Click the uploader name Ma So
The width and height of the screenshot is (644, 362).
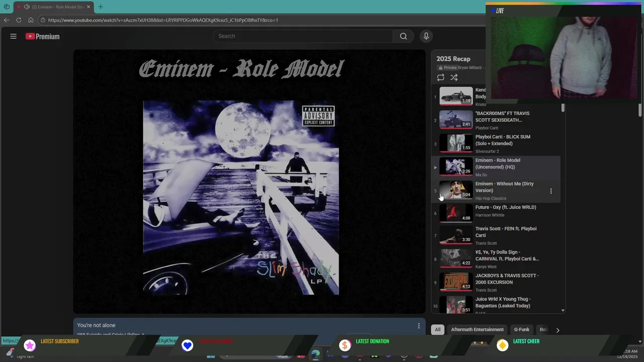point(481,175)
